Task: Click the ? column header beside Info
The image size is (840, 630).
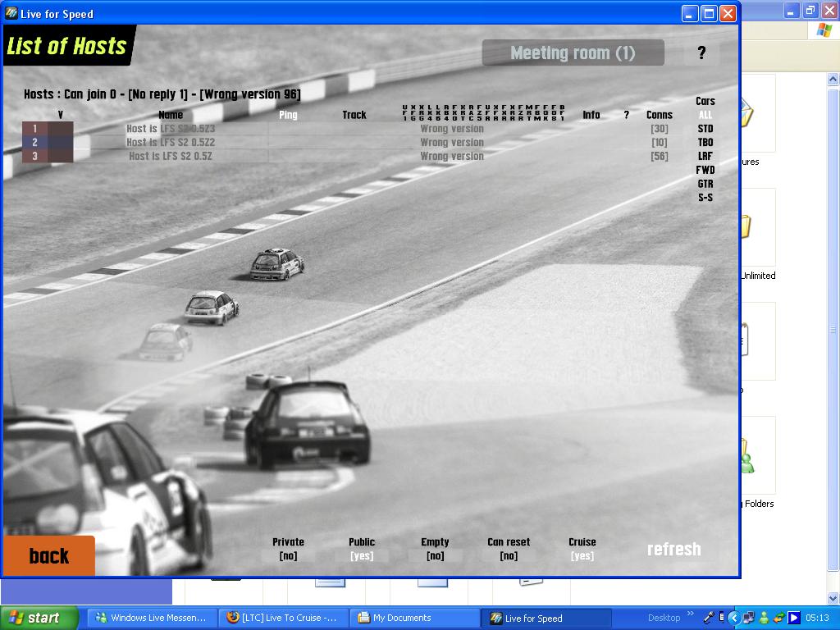Action: 626,115
